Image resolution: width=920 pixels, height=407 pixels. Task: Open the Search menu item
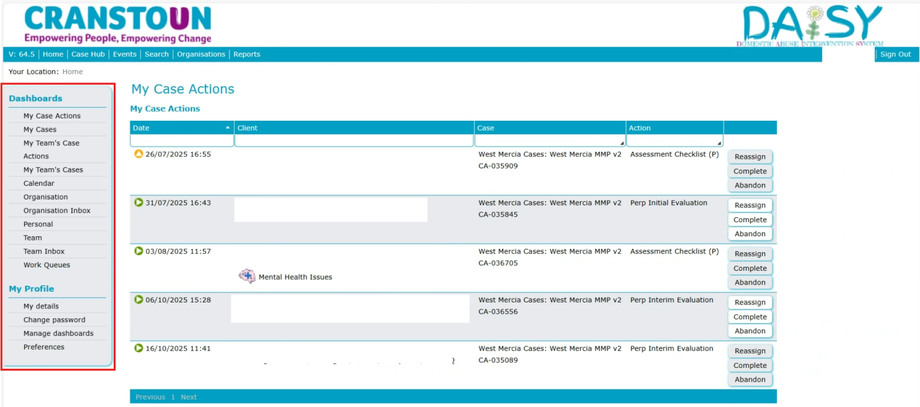pyautogui.click(x=157, y=55)
